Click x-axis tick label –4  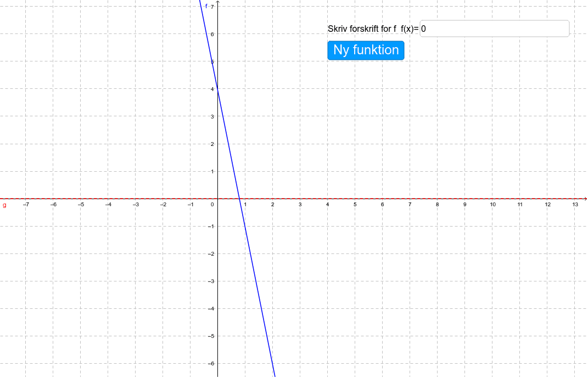108,205
